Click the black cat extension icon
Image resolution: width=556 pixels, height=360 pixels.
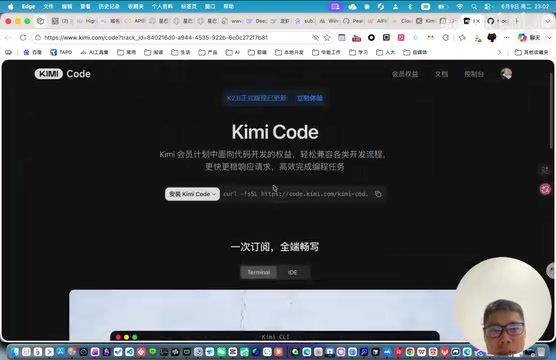pyautogui.click(x=492, y=37)
